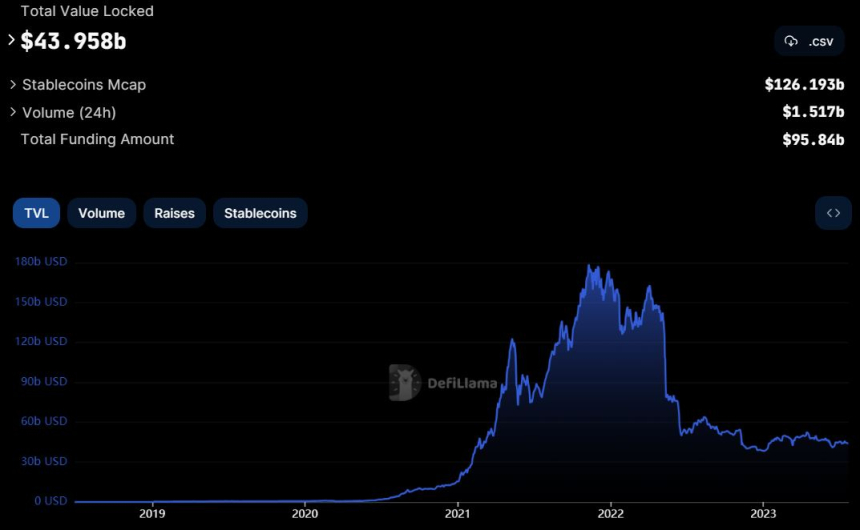Viewport: 860px width, 530px height.
Task: Expand the Volume (24h) row
Action: [12, 113]
